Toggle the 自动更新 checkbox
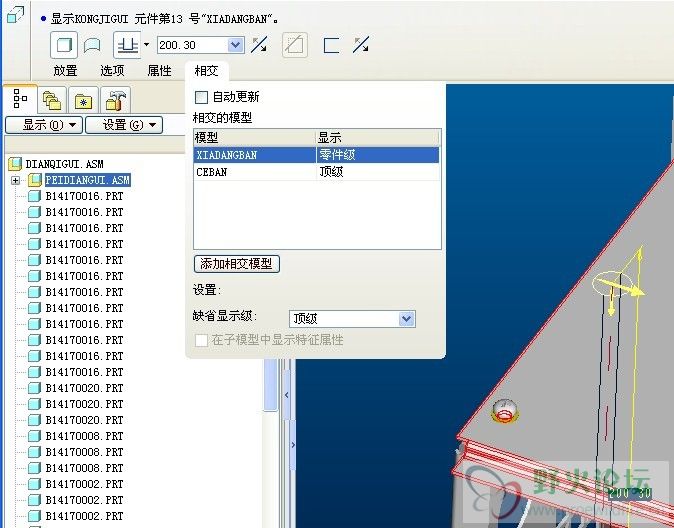The width and height of the screenshot is (674, 528). click(201, 97)
